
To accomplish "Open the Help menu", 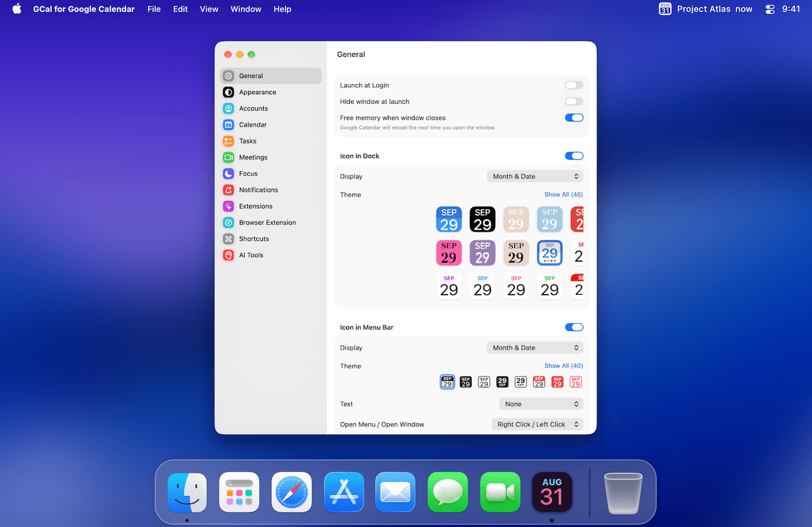I will point(282,9).
